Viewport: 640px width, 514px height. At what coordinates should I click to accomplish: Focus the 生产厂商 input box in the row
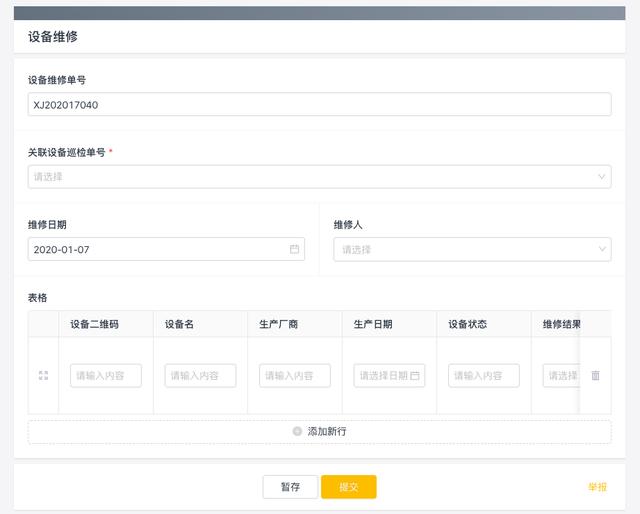[x=294, y=375]
